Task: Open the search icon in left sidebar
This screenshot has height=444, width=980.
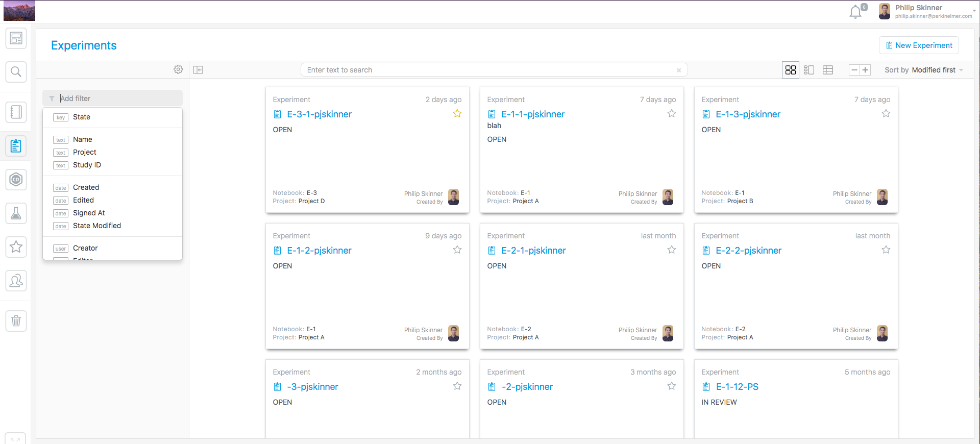Action: click(16, 71)
